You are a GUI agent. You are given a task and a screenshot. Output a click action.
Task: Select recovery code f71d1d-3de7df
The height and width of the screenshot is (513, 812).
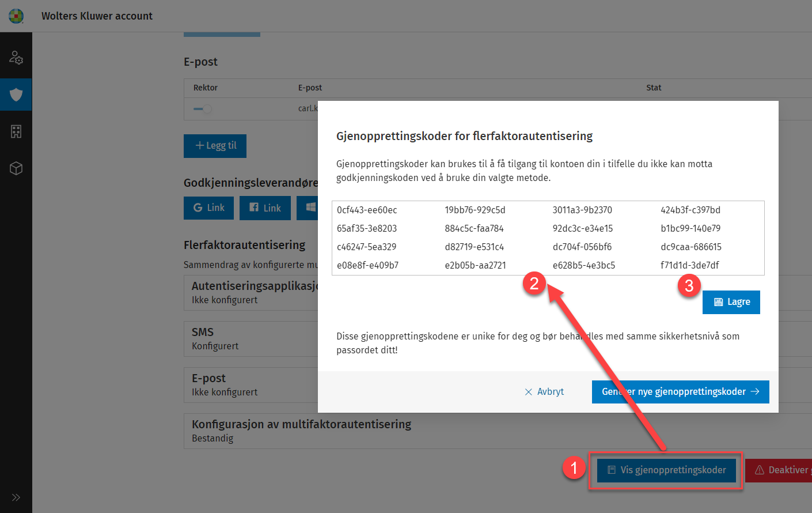690,265
